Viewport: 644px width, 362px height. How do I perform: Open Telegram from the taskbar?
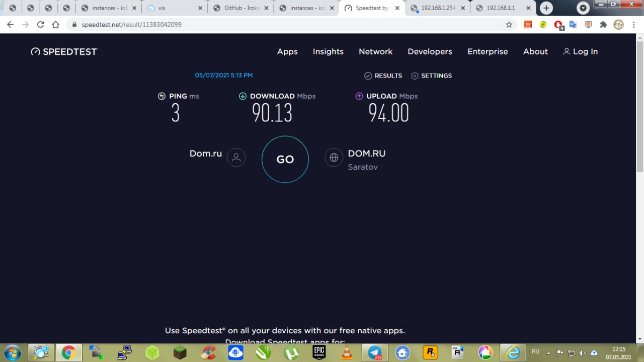375,352
